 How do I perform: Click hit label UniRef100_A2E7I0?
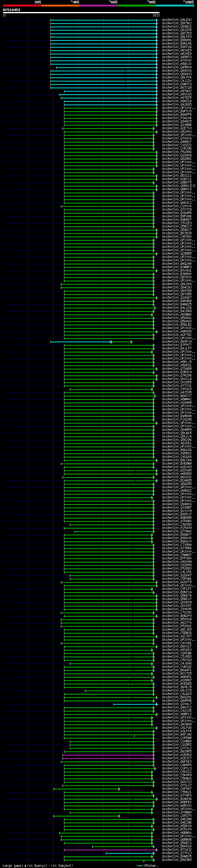click(x=177, y=128)
